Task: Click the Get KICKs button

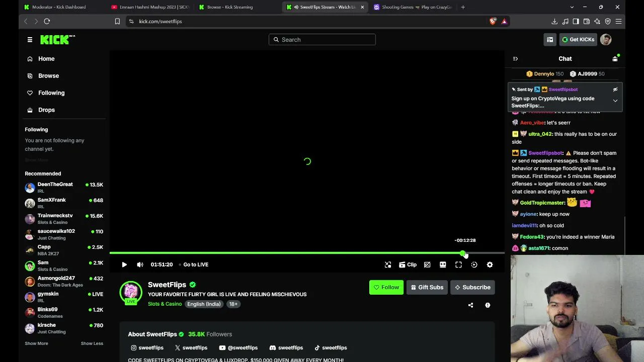Action: pos(578,40)
